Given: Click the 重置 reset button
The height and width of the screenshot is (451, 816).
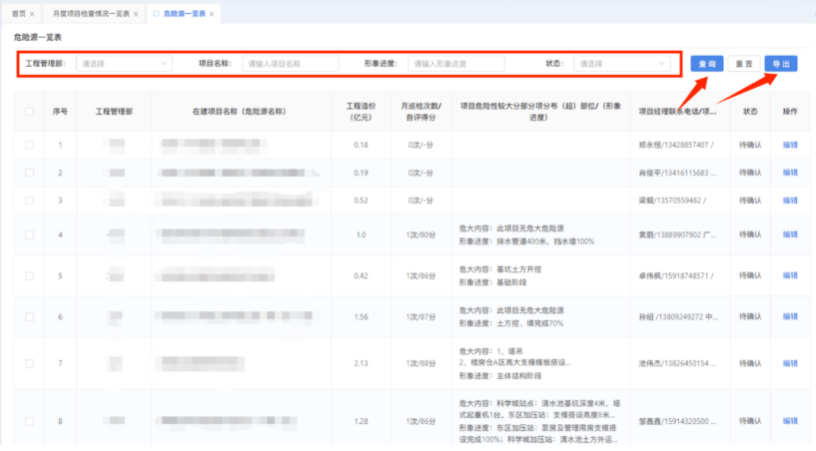Looking at the screenshot, I should [x=743, y=63].
